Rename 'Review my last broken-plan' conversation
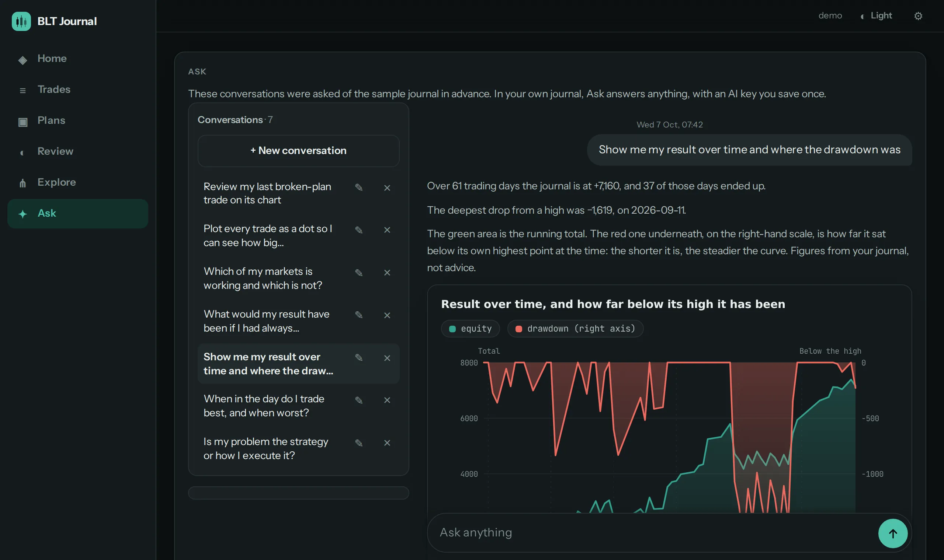The width and height of the screenshot is (944, 560). pyautogui.click(x=359, y=187)
